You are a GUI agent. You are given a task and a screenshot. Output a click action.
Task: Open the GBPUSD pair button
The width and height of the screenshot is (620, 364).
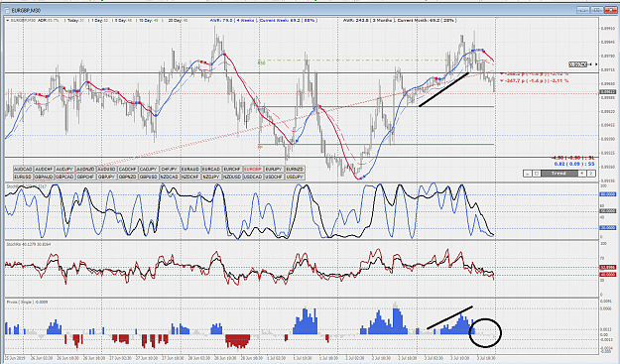pos(149,177)
